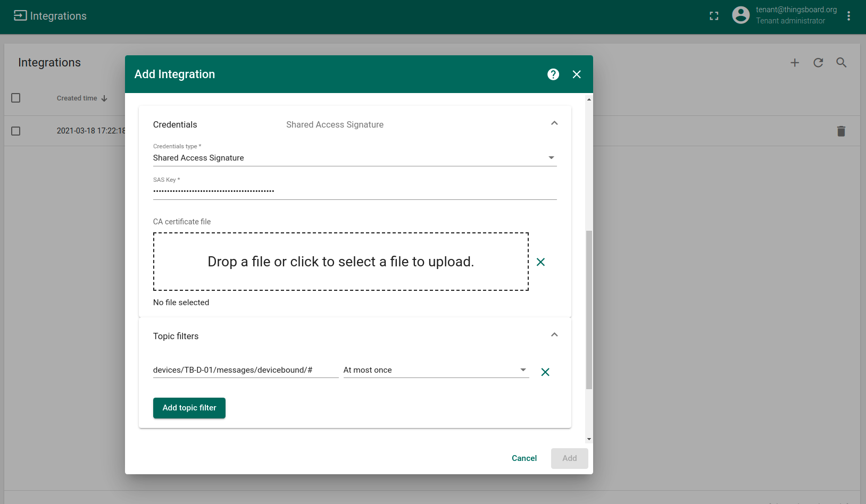
Task: Click the Shared Access Signature summary text
Action: point(335,124)
